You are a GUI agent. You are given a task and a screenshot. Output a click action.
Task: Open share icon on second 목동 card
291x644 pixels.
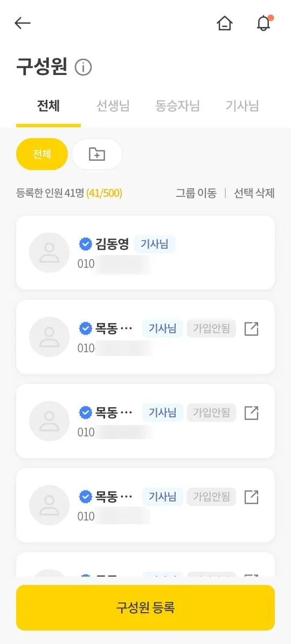pyautogui.click(x=252, y=413)
